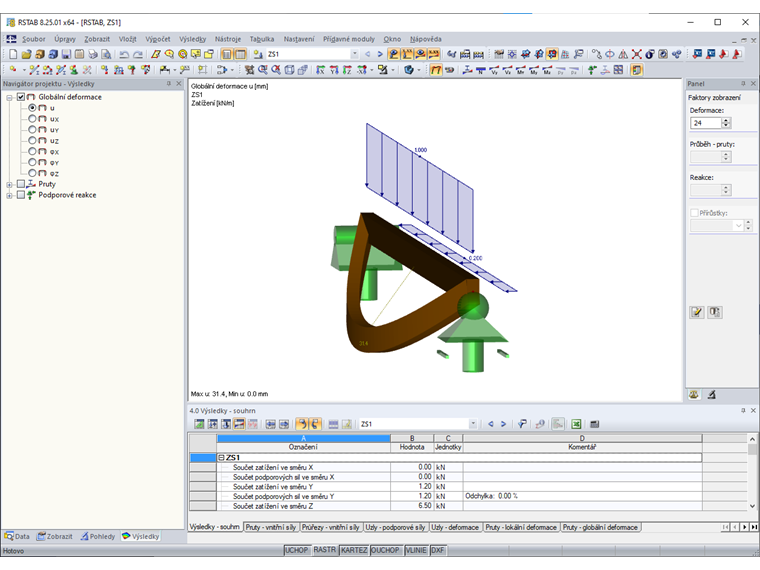Image resolution: width=760 pixels, height=570 pixels.
Task: Toggle KARTEZ in the status bar
Action: coord(354,551)
